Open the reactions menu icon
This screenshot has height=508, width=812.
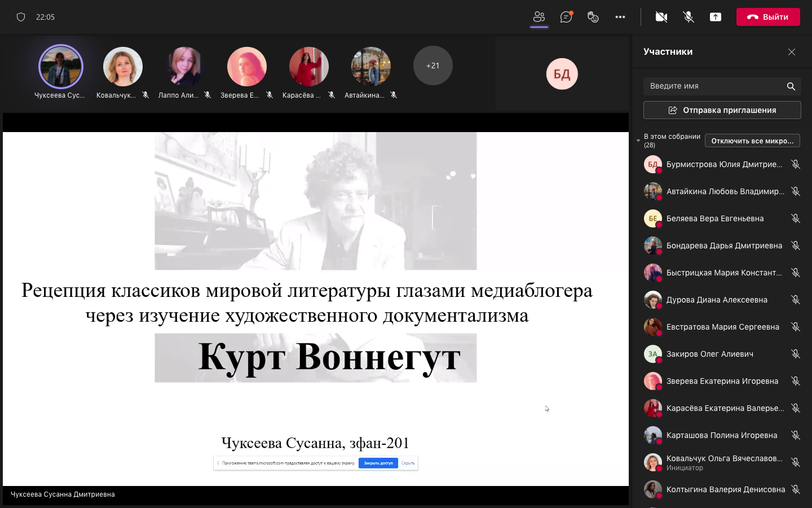pyautogui.click(x=593, y=17)
